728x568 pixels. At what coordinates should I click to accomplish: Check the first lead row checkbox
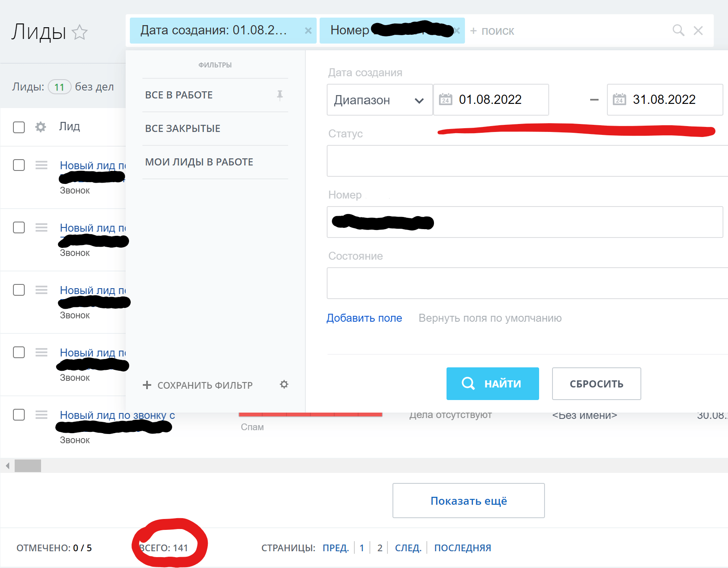(19, 165)
